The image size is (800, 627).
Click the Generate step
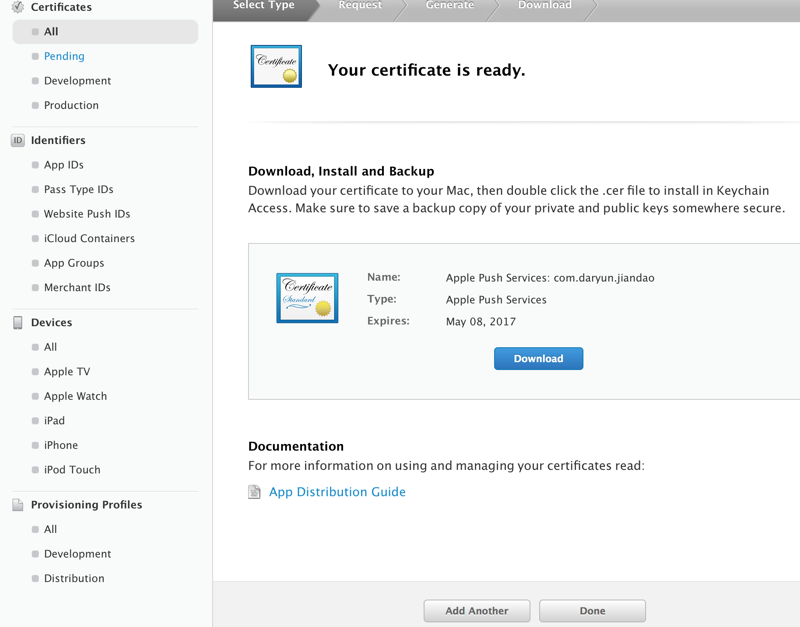450,5
